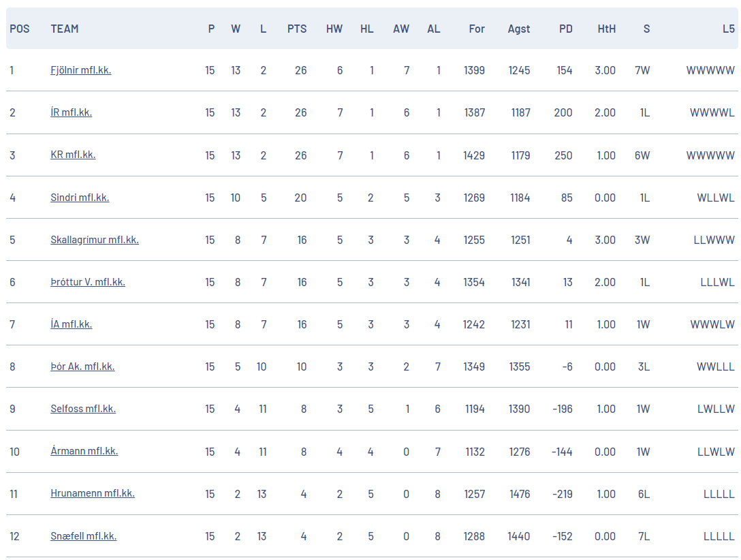The width and height of the screenshot is (741, 560).
Task: Open the Þór Ak. mfl.kk. team page
Action: click(82, 367)
